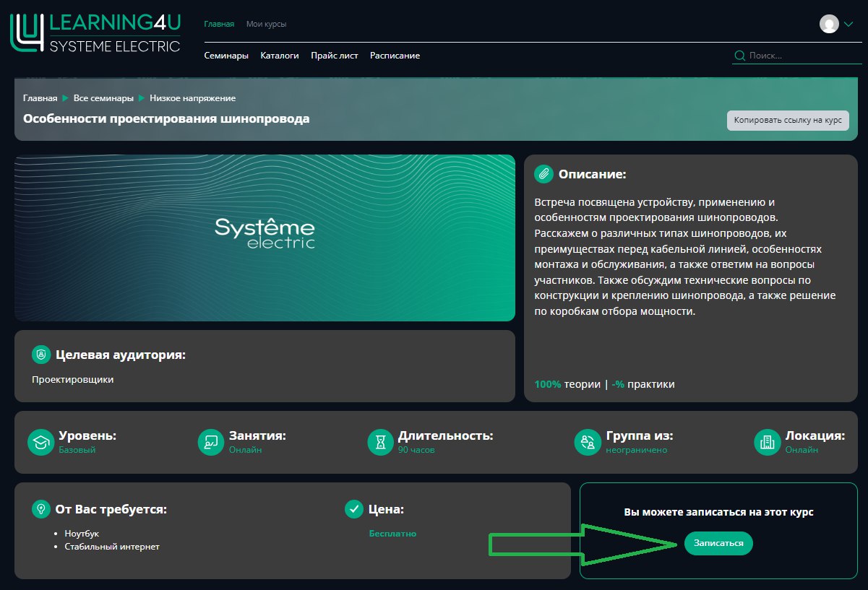Click the graduation cap Уровень icon
This screenshot has height=590, width=868.
(x=40, y=443)
